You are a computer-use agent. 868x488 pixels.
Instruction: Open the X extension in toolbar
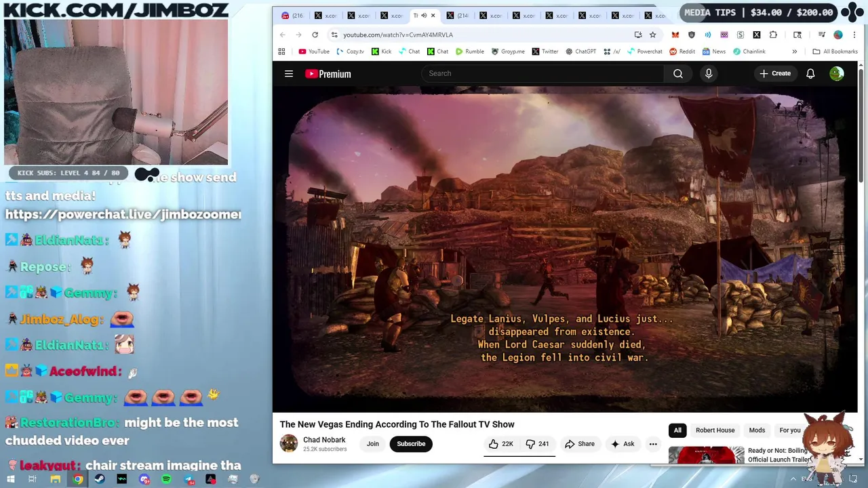757,35
